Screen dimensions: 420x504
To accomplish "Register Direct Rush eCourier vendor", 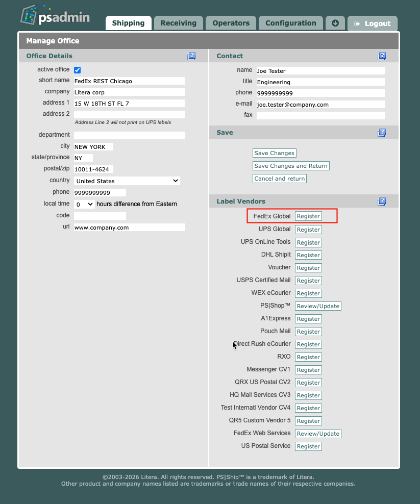I will click(308, 344).
